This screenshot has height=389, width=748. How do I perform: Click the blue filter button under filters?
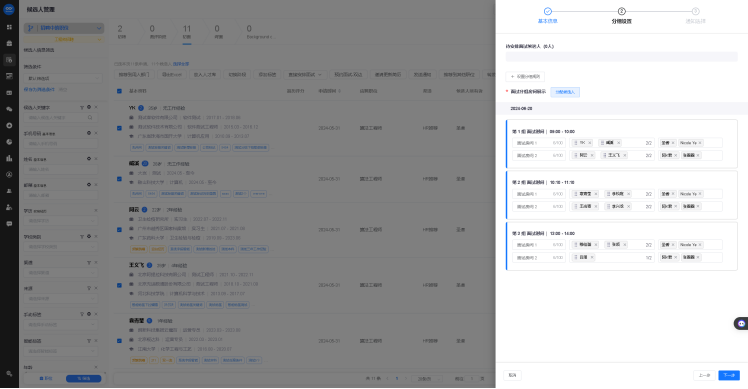coord(83,378)
